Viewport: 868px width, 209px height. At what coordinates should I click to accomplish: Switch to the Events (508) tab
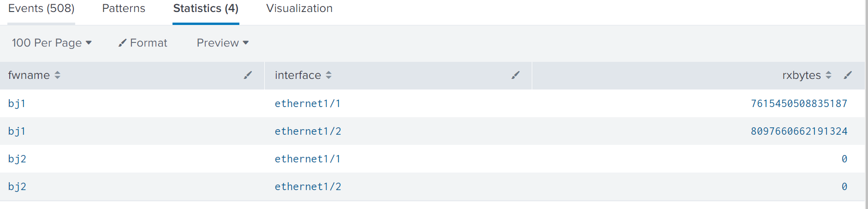(x=42, y=9)
